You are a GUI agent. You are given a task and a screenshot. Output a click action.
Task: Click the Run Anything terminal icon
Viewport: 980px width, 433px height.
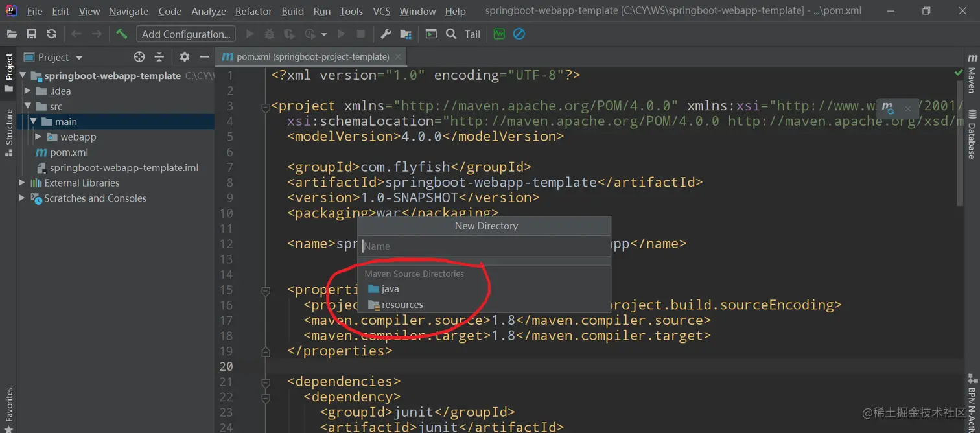tap(431, 34)
